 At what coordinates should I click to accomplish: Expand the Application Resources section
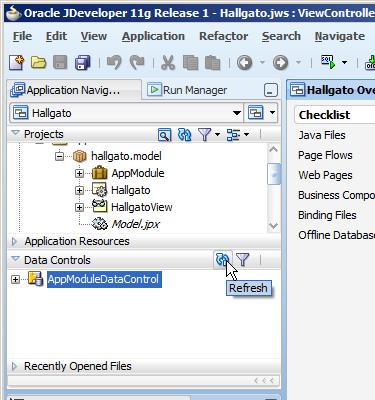[15, 241]
